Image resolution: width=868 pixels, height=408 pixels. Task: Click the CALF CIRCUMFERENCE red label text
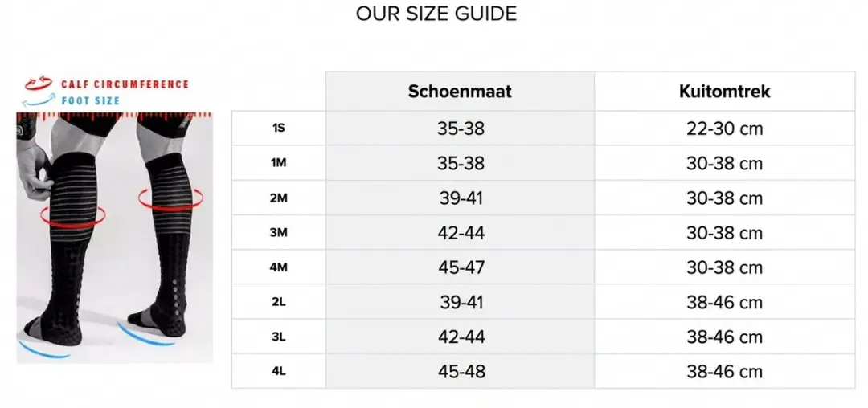125,84
